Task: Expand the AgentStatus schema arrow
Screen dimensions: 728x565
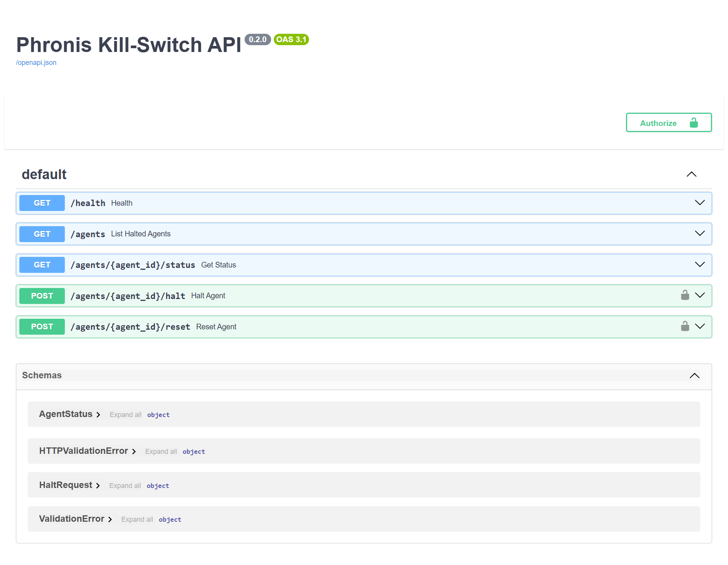Action: [98, 415]
